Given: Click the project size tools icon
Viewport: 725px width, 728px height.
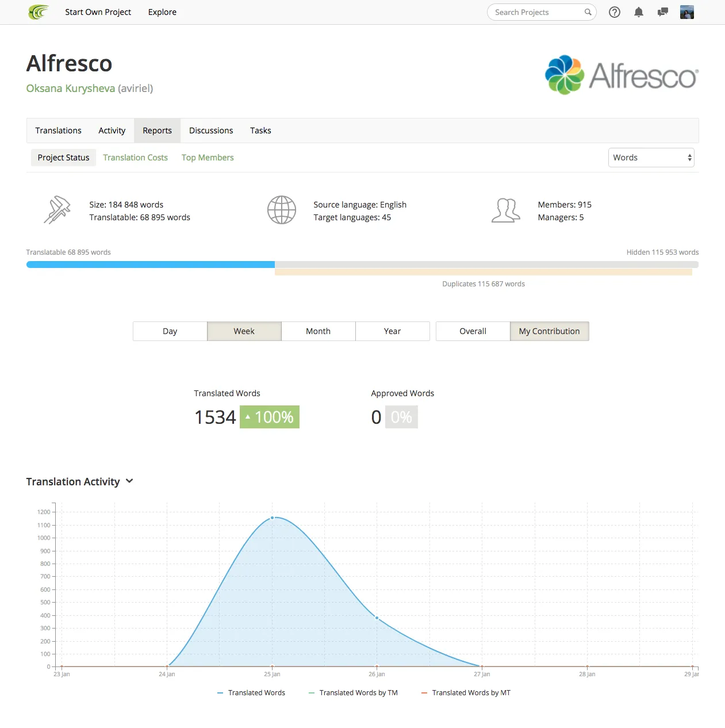Looking at the screenshot, I should pyautogui.click(x=57, y=210).
